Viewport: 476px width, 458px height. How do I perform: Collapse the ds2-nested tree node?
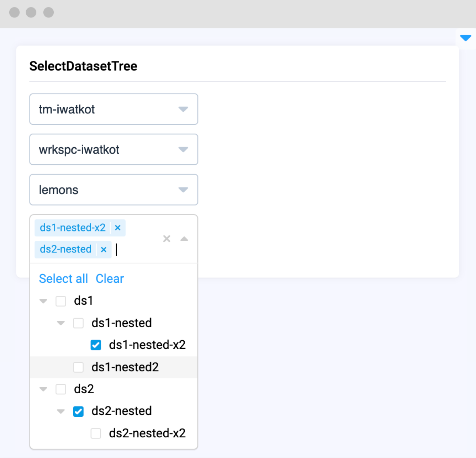[x=61, y=411]
